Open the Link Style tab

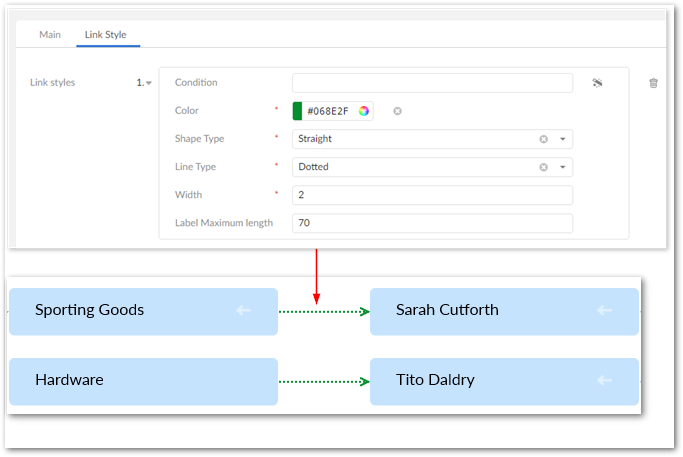coord(107,34)
